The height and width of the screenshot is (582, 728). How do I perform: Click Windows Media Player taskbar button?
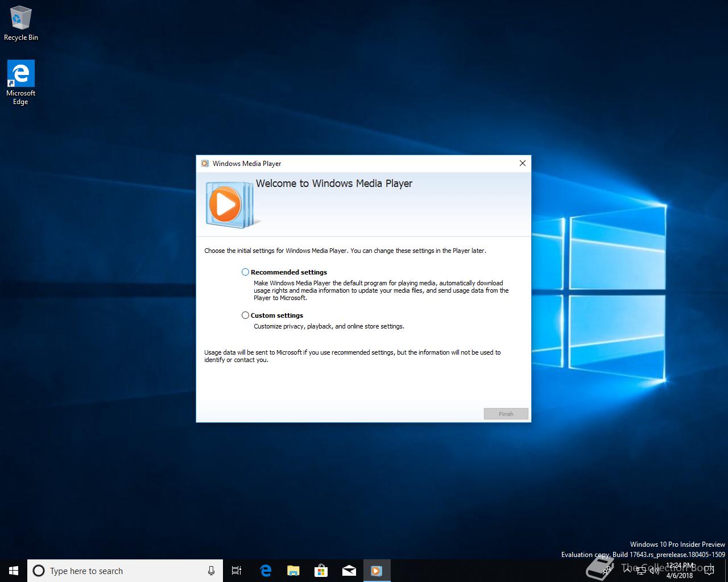377,571
